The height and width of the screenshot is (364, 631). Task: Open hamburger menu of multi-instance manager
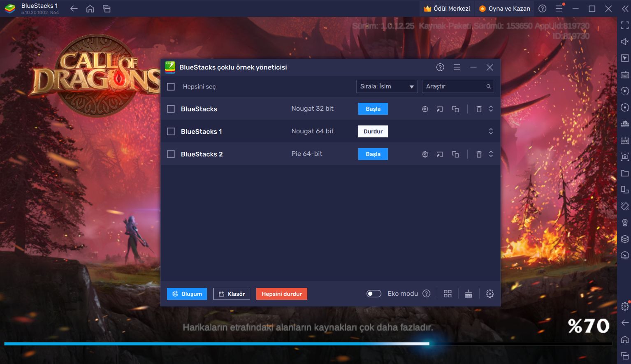click(x=457, y=67)
